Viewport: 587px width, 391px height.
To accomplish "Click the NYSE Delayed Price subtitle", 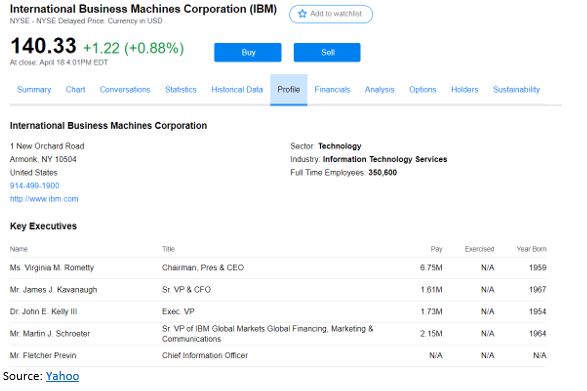I will coord(86,21).
